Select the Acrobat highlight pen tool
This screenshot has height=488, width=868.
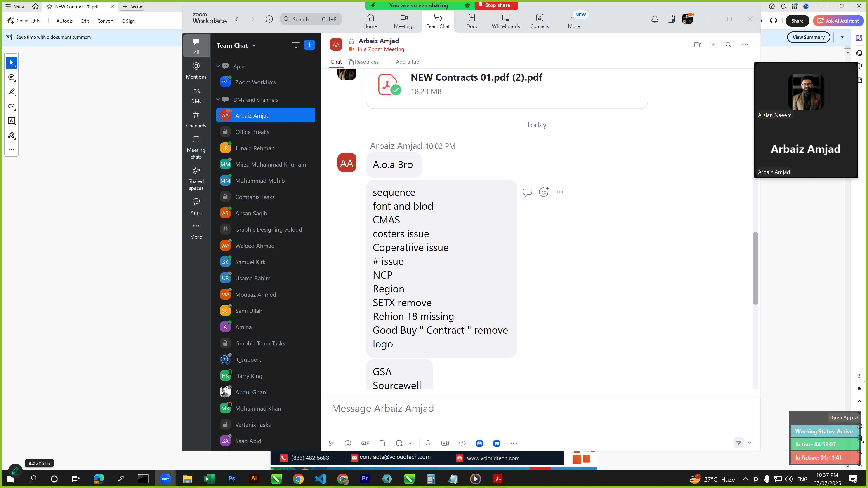click(12, 92)
